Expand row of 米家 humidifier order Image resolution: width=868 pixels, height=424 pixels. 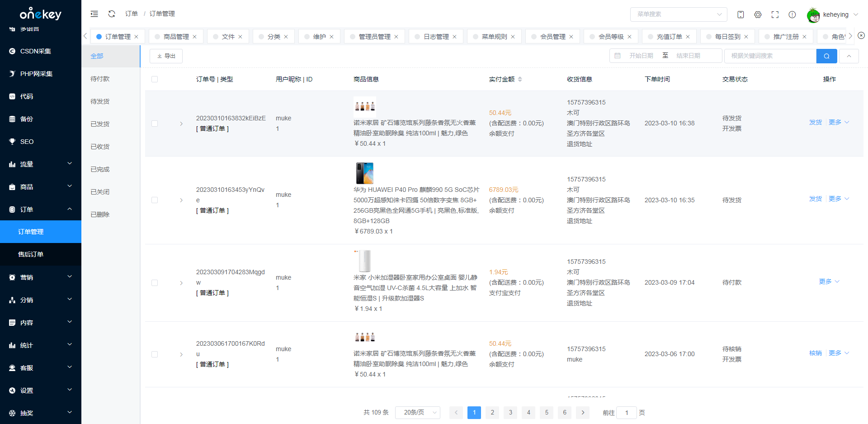[x=181, y=283]
